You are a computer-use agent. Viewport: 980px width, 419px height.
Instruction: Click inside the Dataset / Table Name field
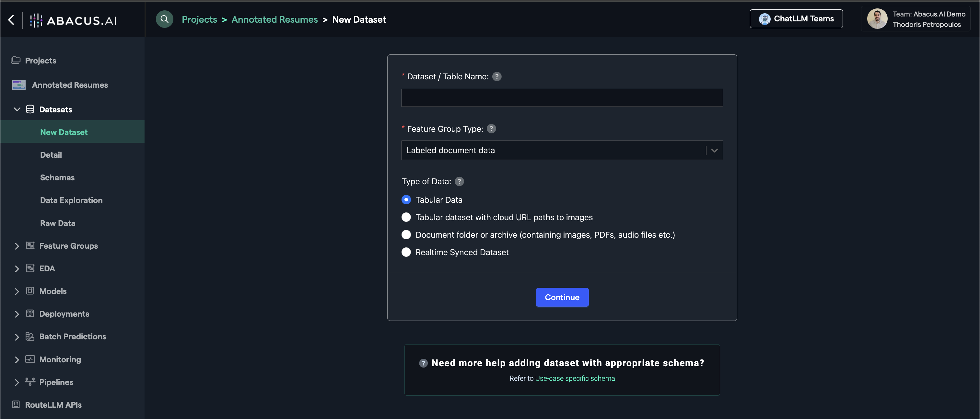point(562,98)
